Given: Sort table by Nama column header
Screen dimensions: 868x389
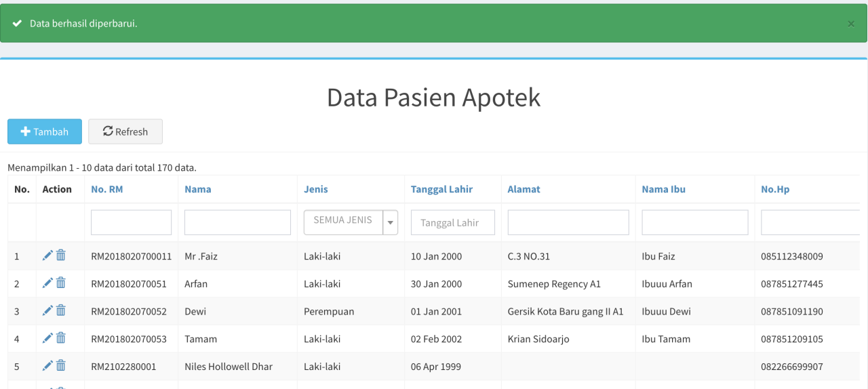Looking at the screenshot, I should pos(198,189).
